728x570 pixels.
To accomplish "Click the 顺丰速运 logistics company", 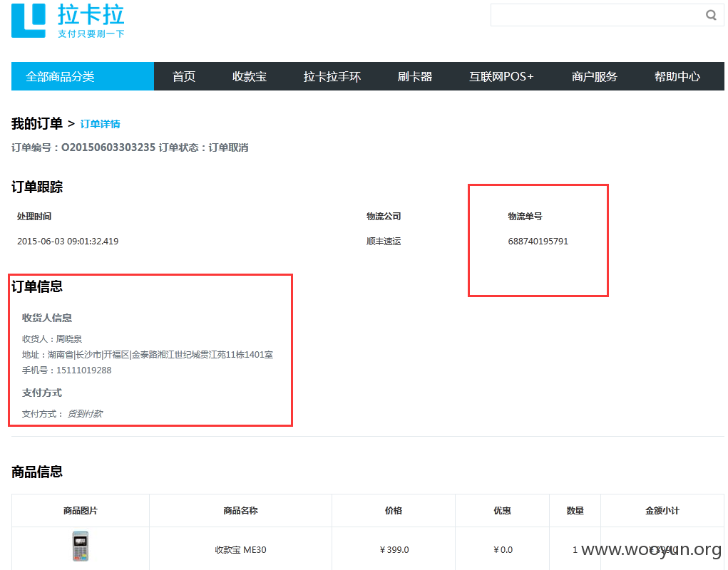I will point(384,241).
